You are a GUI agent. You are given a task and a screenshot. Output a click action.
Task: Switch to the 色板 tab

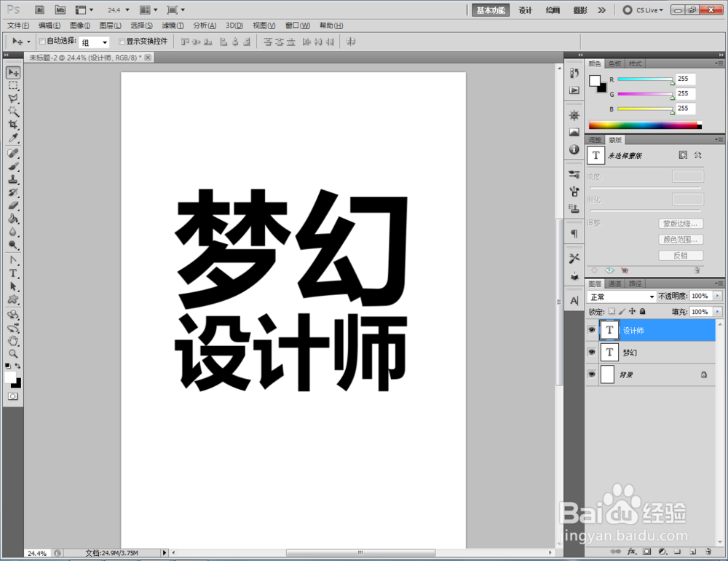tap(614, 63)
